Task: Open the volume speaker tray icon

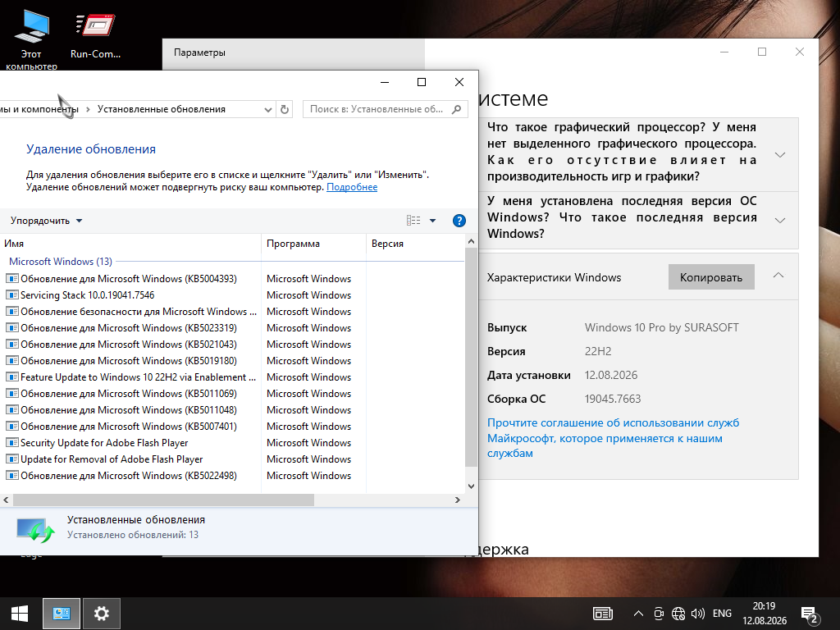Action: pos(698,614)
